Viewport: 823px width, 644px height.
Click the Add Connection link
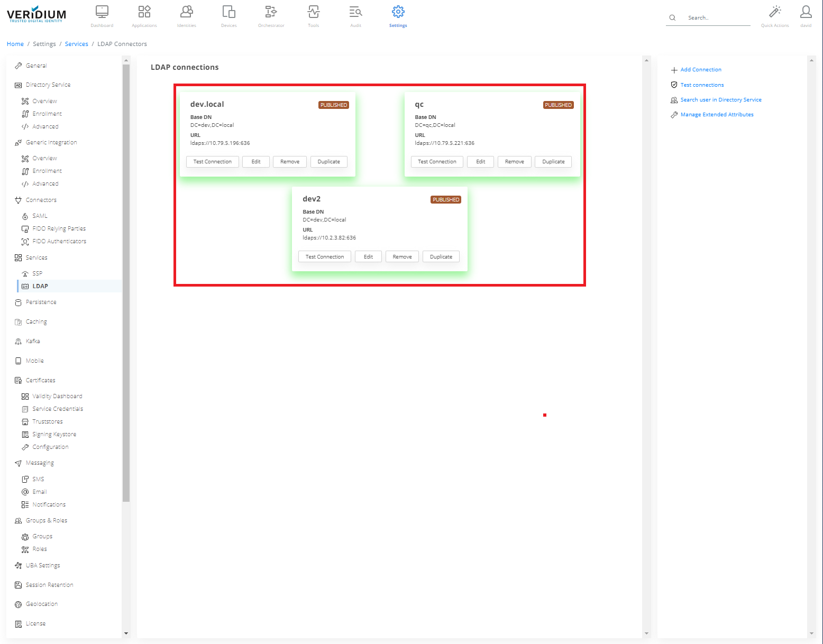(x=700, y=70)
